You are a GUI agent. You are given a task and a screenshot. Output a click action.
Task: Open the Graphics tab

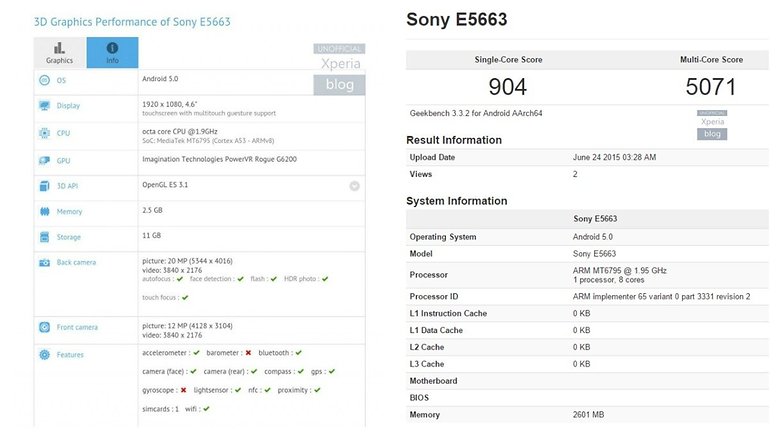tap(60, 52)
